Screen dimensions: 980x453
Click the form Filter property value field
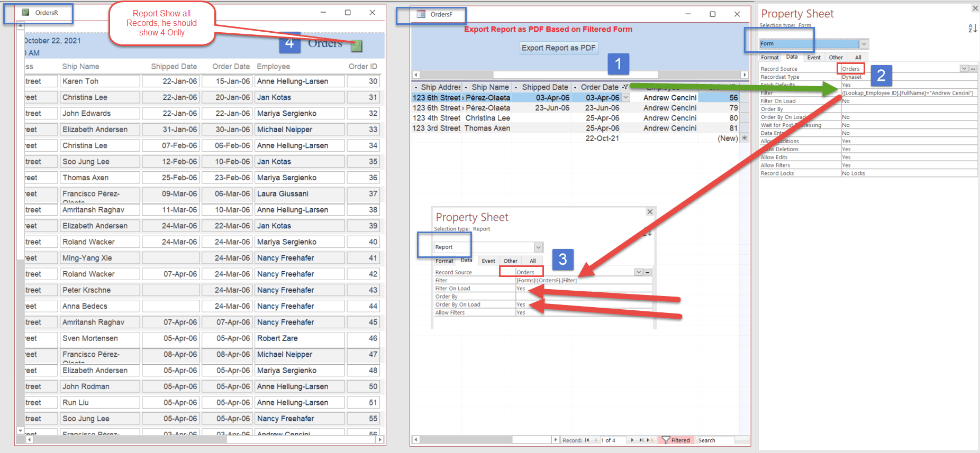pyautogui.click(x=909, y=93)
